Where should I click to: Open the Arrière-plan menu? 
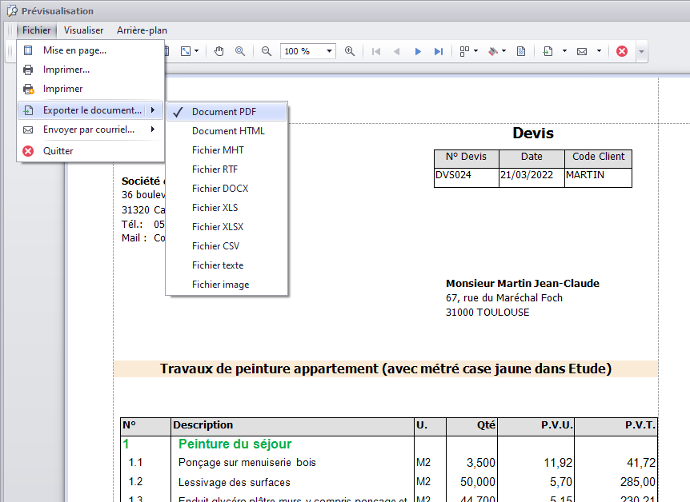point(142,30)
